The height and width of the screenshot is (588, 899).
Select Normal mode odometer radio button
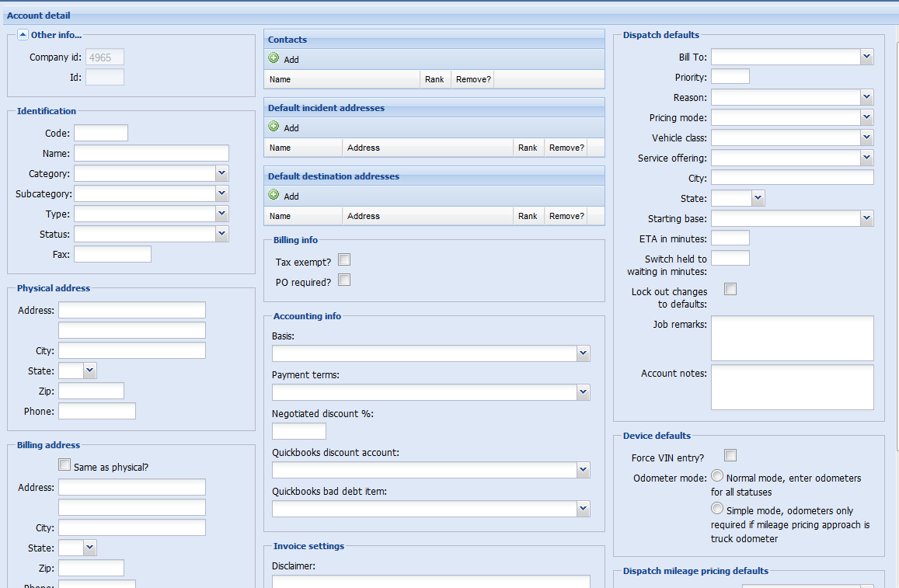pyautogui.click(x=717, y=476)
